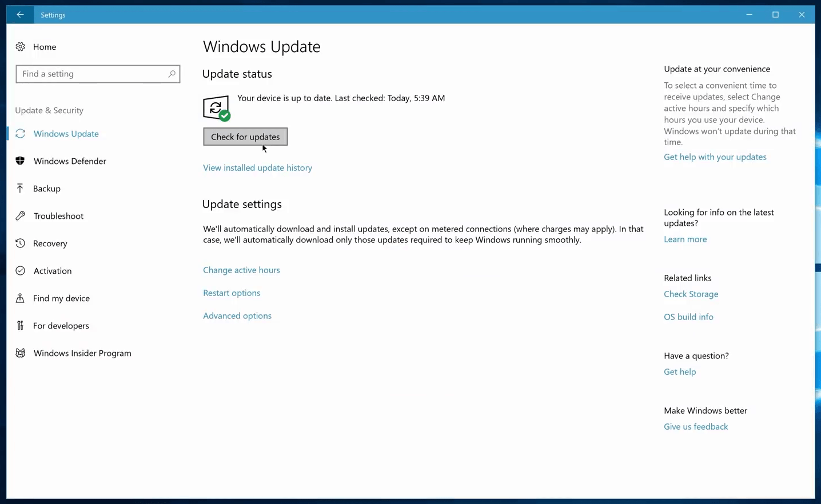Viewport: 821px width, 504px height.
Task: Open Windows Insider Program page
Action: tap(82, 353)
